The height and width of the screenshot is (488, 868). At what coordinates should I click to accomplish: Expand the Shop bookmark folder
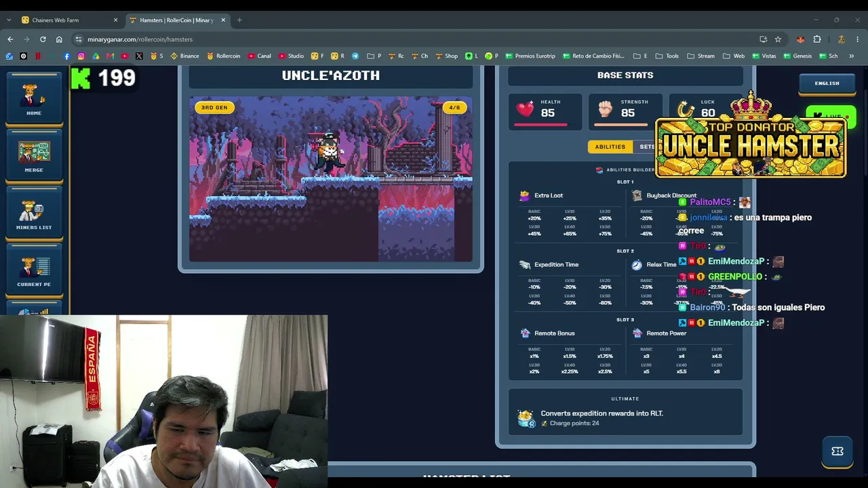446,56
